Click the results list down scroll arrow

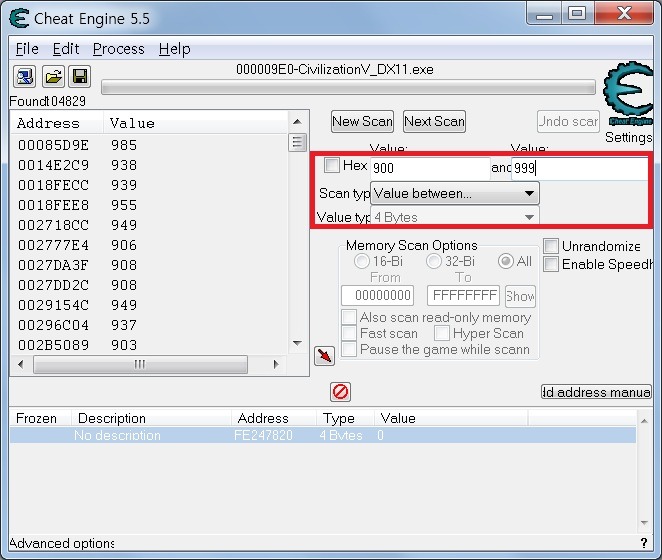click(x=297, y=343)
